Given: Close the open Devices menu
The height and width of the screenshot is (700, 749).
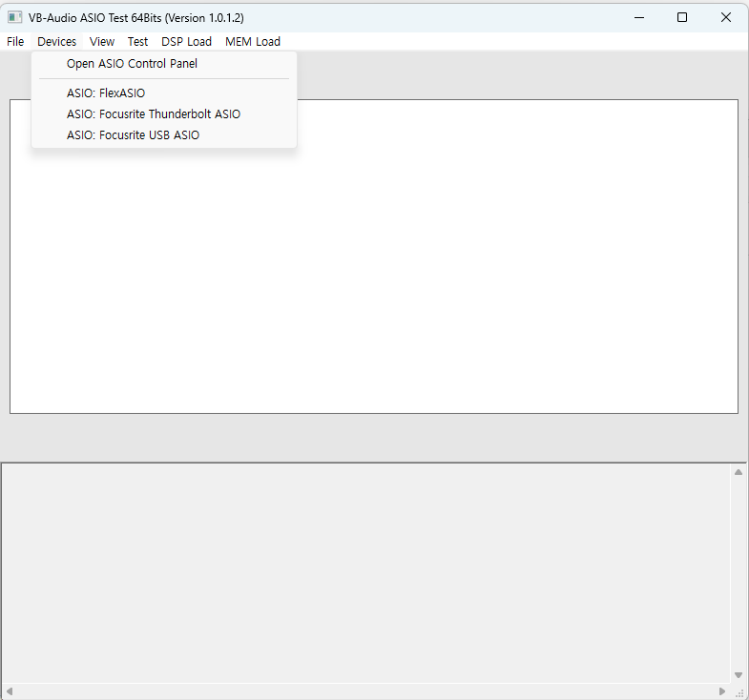Looking at the screenshot, I should tap(56, 42).
